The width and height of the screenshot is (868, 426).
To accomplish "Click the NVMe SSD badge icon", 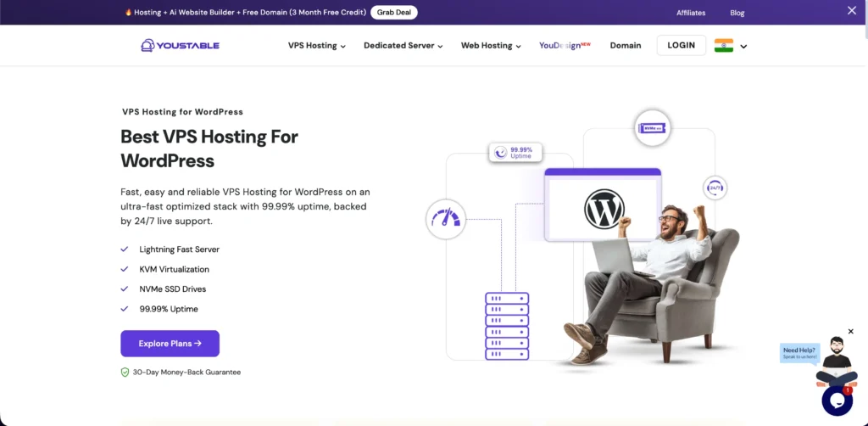I will tap(652, 128).
